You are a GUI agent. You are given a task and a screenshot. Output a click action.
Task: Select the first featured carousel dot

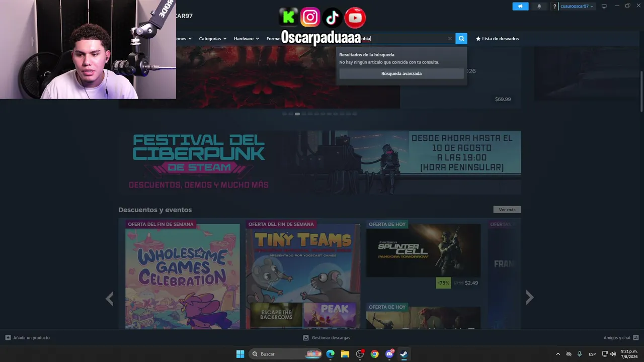(284, 114)
